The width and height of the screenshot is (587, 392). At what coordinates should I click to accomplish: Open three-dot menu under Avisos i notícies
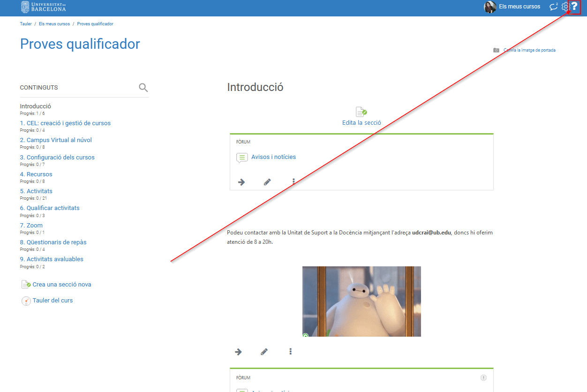[x=293, y=182]
